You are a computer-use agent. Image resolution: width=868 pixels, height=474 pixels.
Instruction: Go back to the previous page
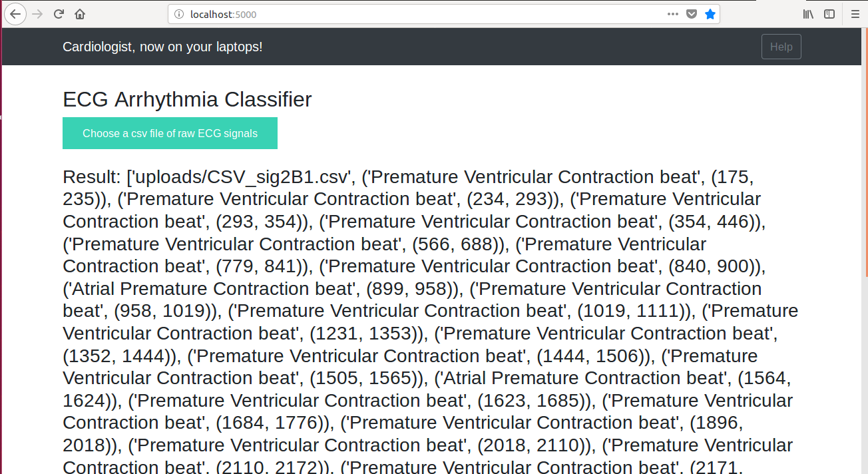click(15, 14)
